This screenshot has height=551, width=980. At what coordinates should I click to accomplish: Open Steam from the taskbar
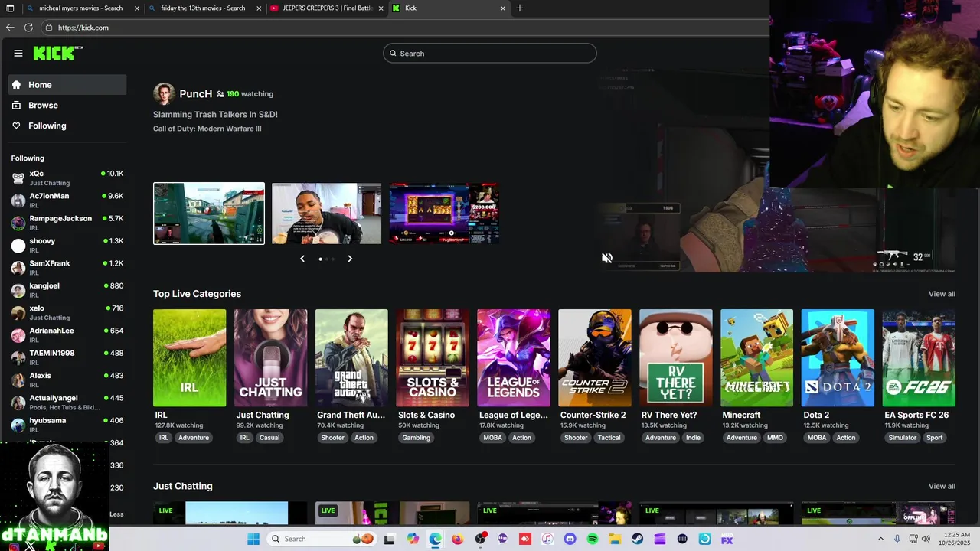coord(637,539)
